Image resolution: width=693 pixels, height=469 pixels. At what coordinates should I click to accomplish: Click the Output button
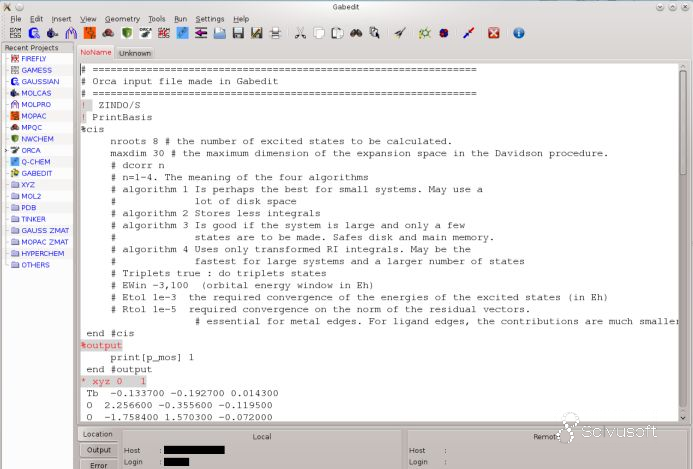click(x=99, y=450)
